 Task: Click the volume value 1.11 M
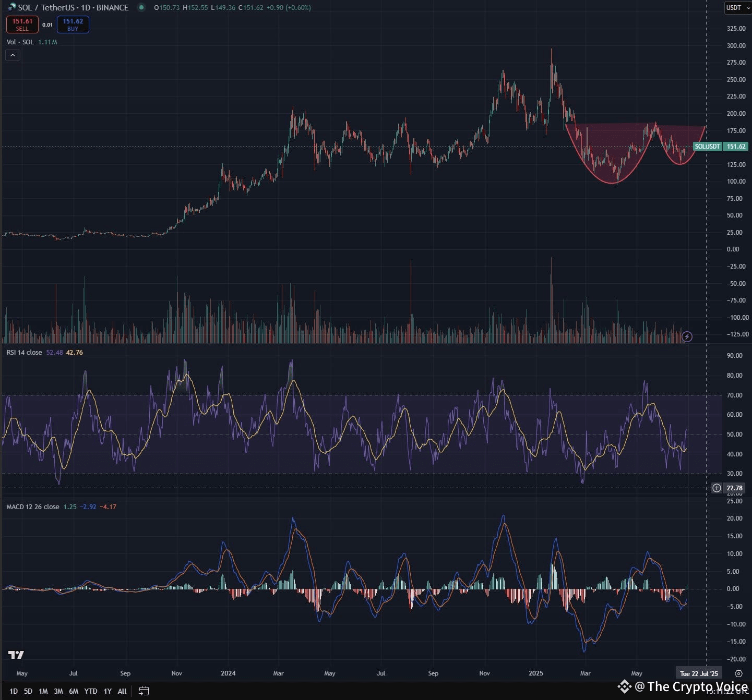pos(47,42)
